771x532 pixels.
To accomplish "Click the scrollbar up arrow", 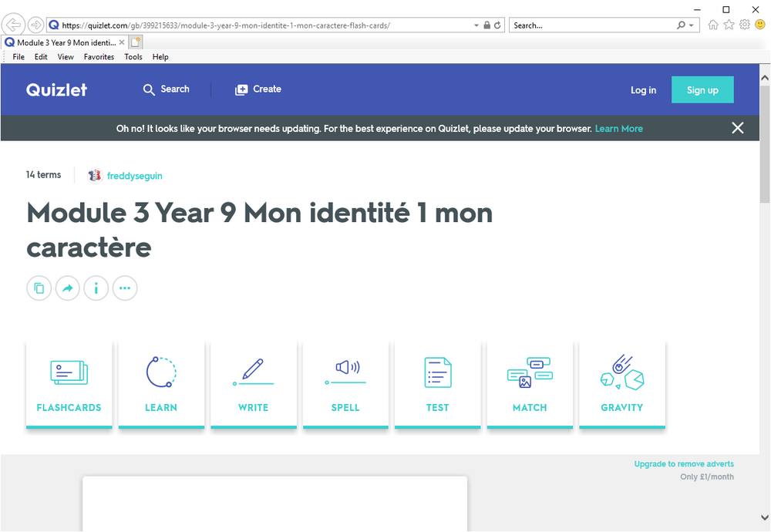I will click(x=765, y=78).
